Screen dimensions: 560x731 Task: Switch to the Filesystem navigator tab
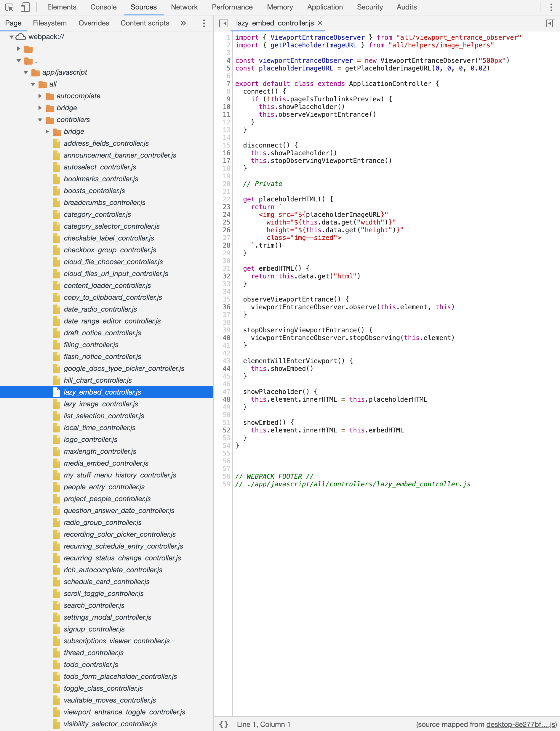50,23
